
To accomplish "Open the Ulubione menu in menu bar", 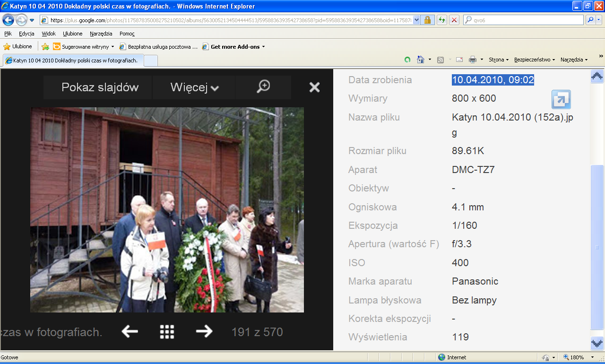I will (x=73, y=34).
